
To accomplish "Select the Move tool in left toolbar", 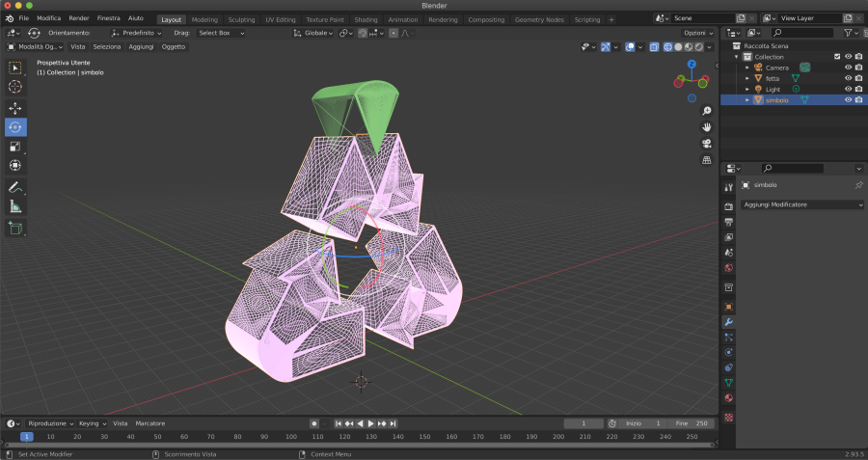I will point(15,108).
